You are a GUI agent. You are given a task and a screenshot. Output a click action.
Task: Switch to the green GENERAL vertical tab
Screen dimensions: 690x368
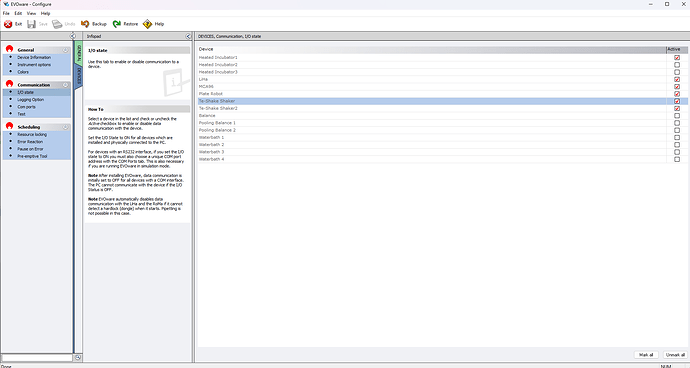point(78,53)
